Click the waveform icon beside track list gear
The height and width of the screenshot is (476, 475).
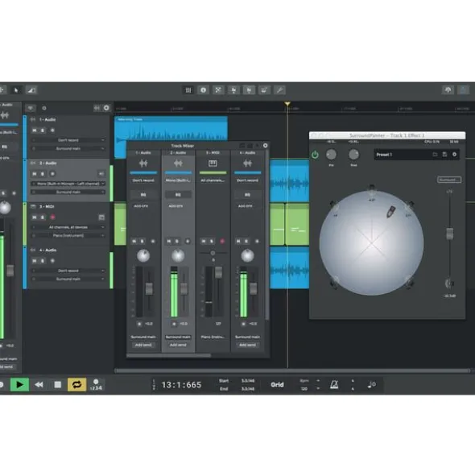[x=97, y=108]
